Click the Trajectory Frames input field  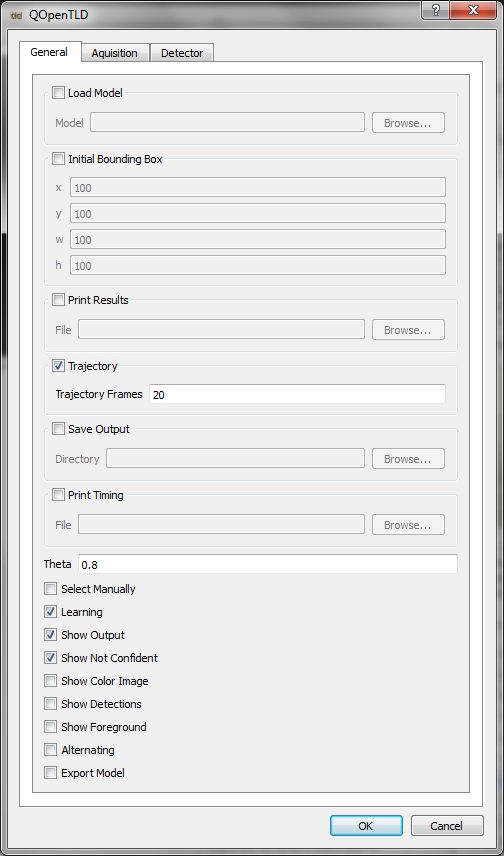click(x=297, y=394)
